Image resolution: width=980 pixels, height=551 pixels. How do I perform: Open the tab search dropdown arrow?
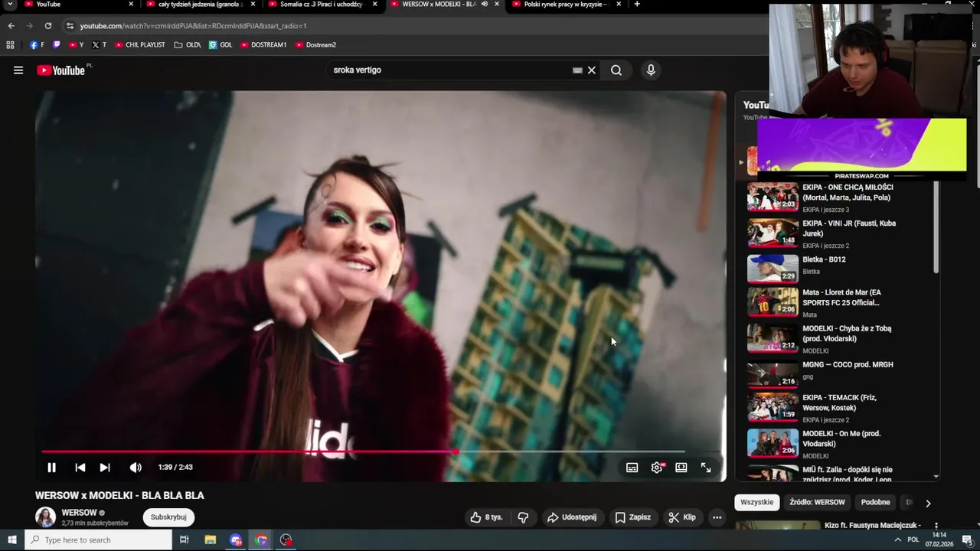click(10, 4)
